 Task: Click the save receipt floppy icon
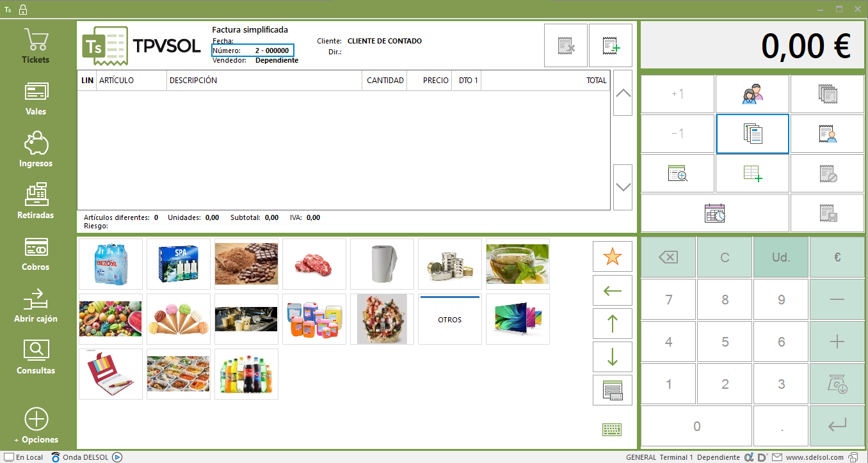pos(827,213)
